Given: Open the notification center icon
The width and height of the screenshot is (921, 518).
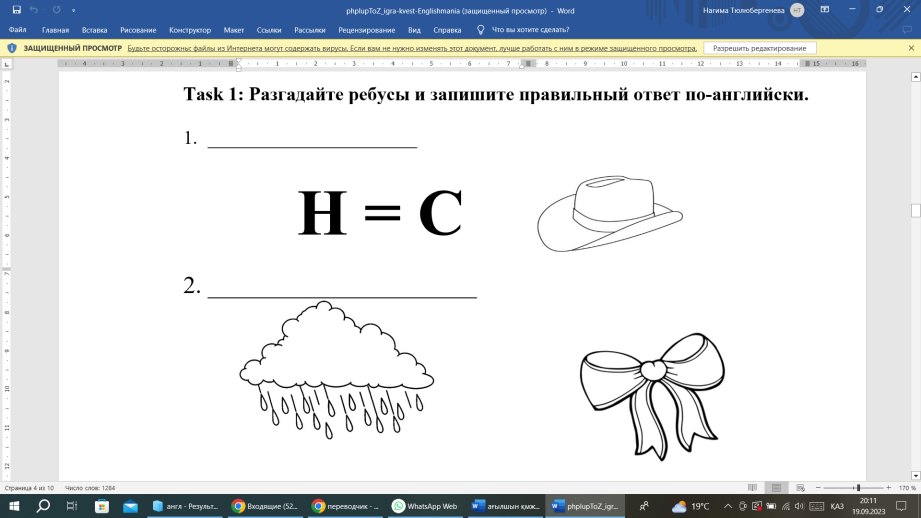Looking at the screenshot, I should [x=902, y=506].
